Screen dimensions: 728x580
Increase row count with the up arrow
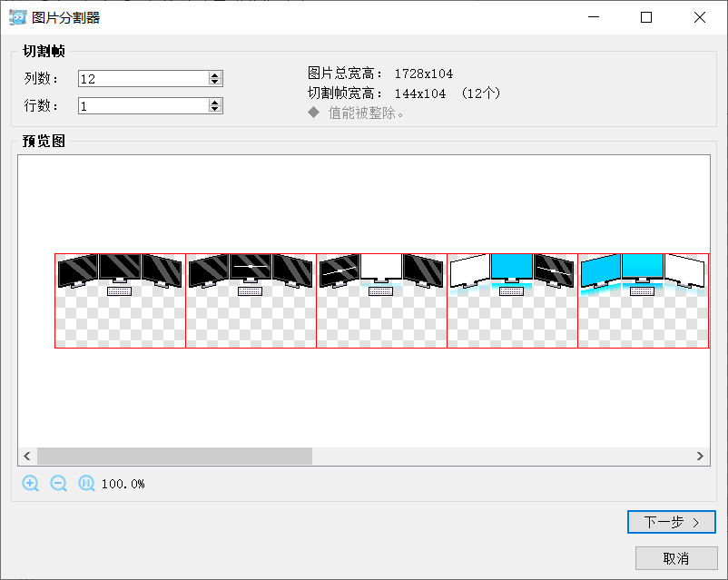tap(215, 103)
